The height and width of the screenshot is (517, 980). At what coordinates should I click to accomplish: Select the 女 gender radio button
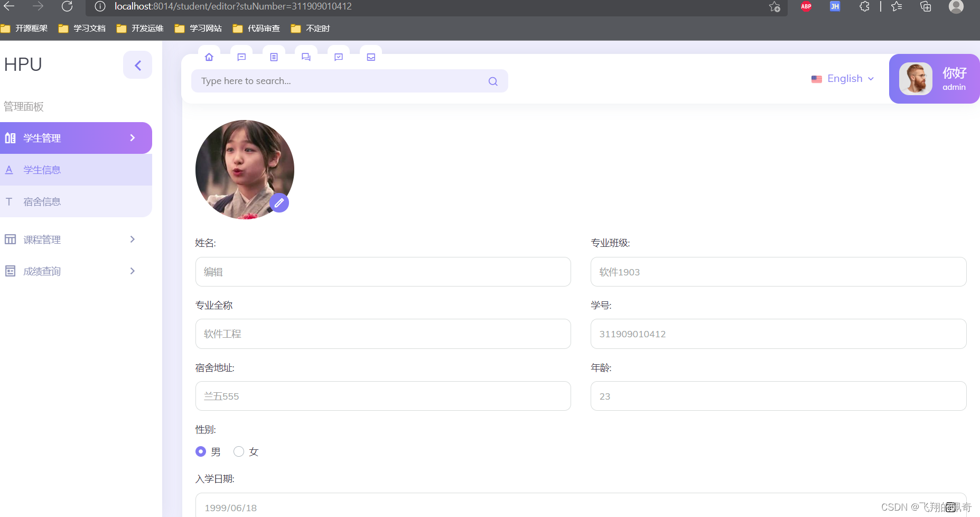[x=238, y=451]
